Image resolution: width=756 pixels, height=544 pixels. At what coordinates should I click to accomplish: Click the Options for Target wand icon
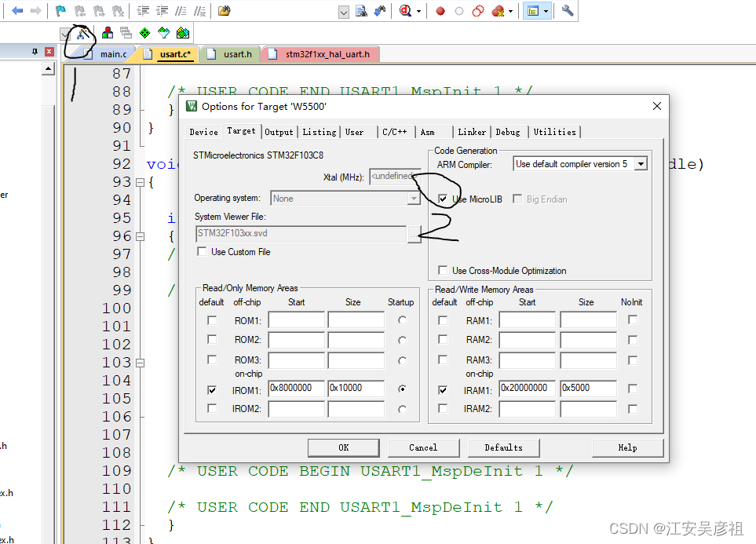(x=80, y=33)
